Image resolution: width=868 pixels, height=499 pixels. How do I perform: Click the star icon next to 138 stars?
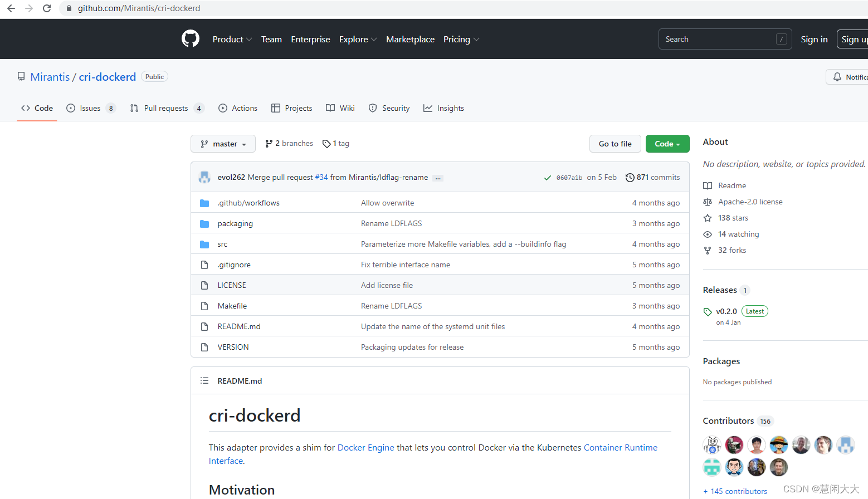[708, 218]
